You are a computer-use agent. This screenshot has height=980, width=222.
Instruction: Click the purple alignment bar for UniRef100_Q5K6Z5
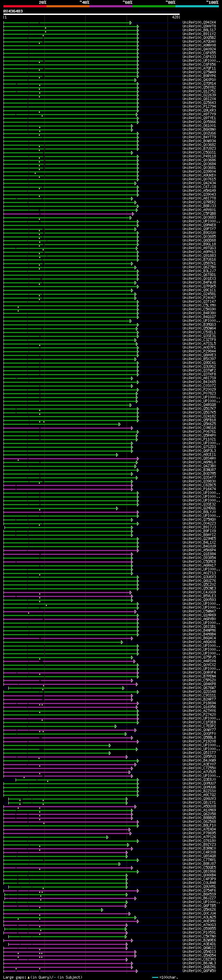61,424
